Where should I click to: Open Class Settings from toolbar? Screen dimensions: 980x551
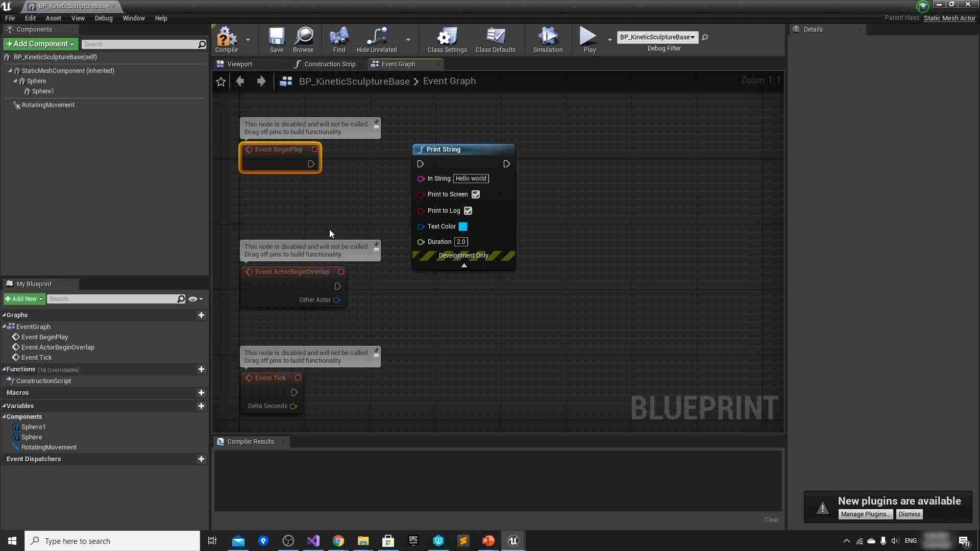tap(447, 39)
